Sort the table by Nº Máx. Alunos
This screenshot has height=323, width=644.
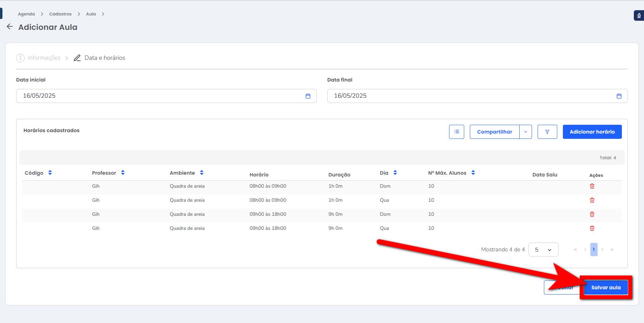pyautogui.click(x=473, y=173)
